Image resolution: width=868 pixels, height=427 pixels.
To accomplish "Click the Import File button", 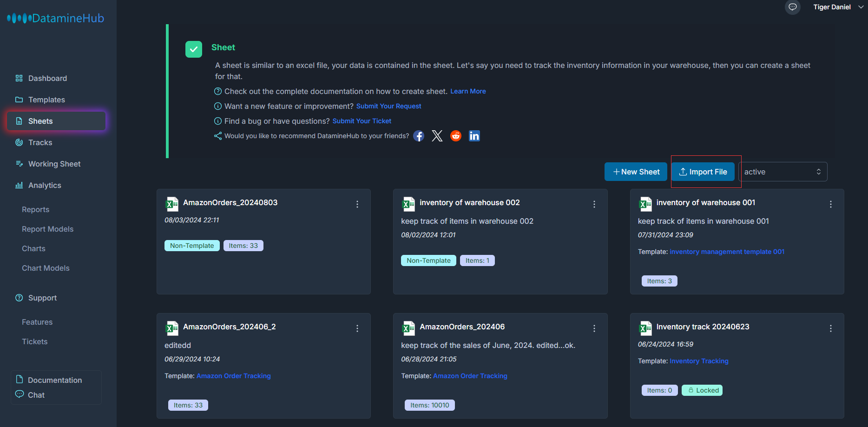I will pos(703,172).
